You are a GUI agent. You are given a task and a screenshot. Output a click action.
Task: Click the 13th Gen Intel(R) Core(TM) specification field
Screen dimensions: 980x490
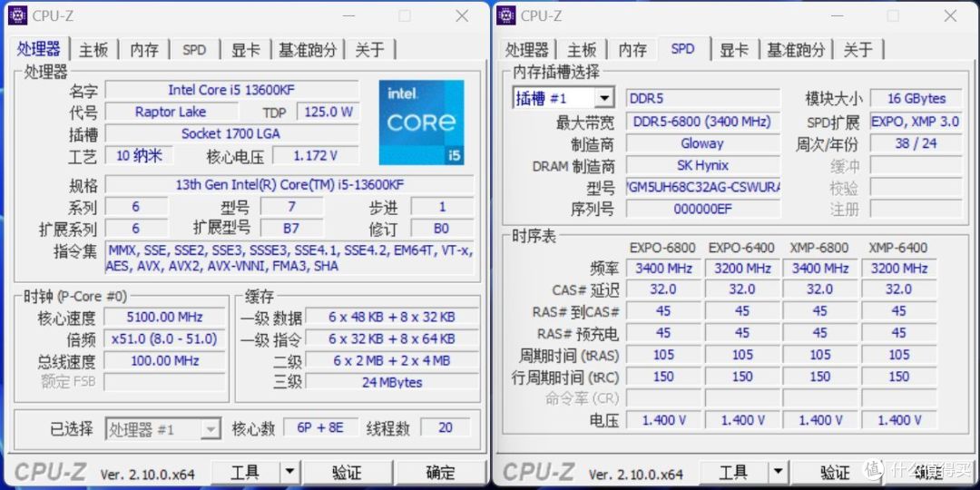pos(289,185)
